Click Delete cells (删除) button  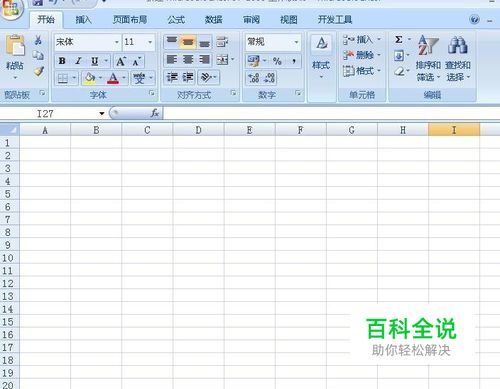(x=361, y=55)
